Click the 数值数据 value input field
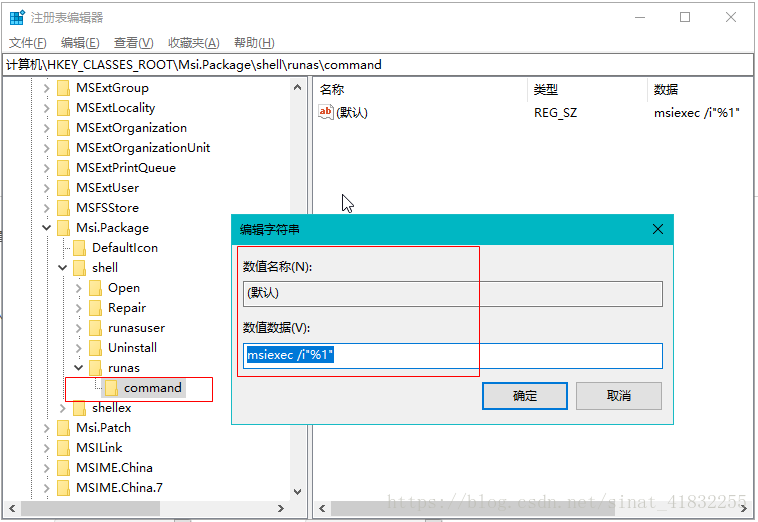Screen dimensions: 758x522 point(452,356)
